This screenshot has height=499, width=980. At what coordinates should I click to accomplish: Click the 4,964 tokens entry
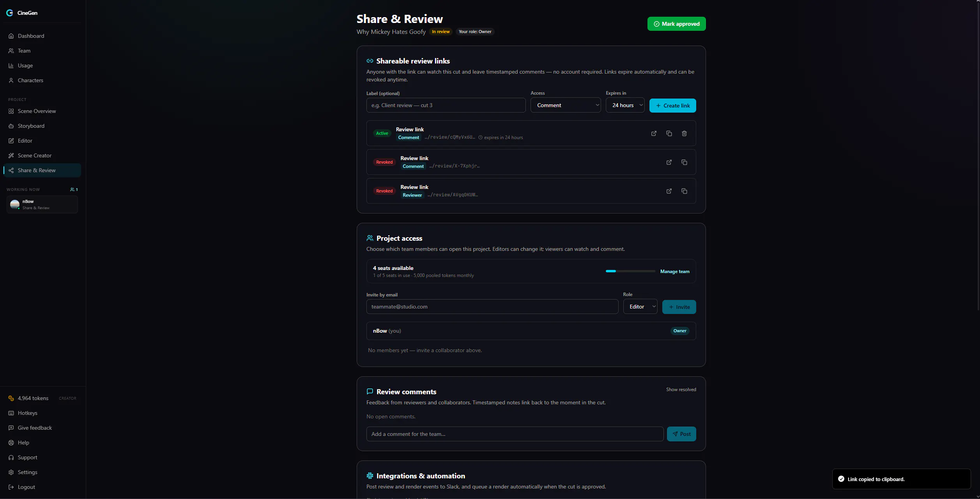pyautogui.click(x=42, y=398)
